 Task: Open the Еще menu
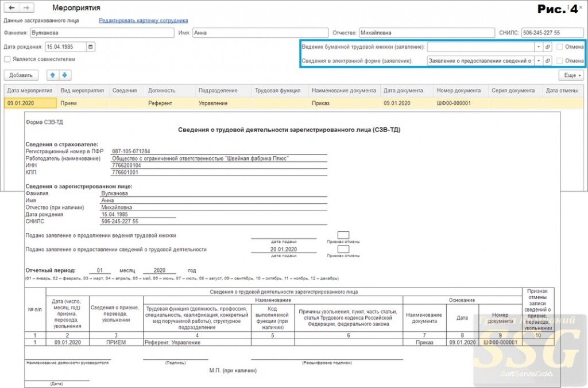(571, 75)
